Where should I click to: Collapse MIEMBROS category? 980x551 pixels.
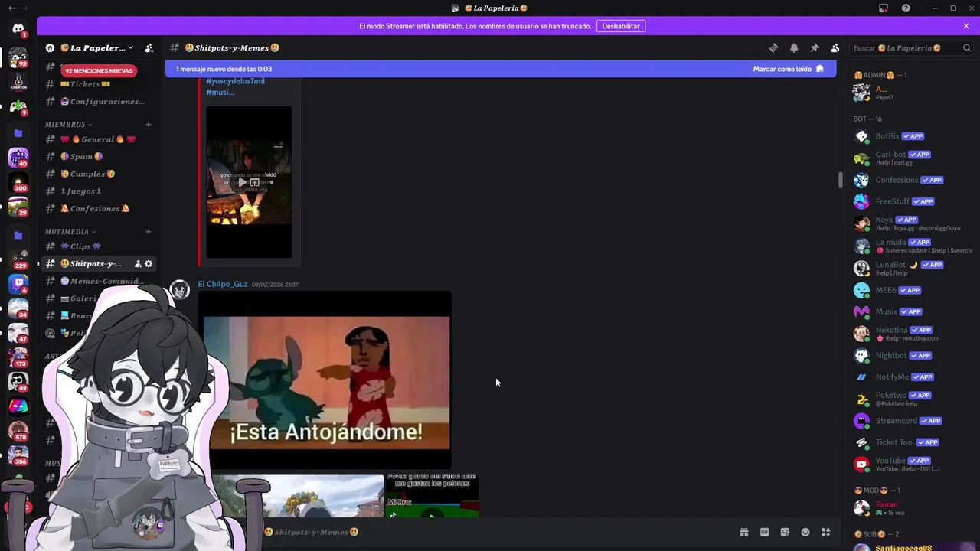tap(68, 124)
